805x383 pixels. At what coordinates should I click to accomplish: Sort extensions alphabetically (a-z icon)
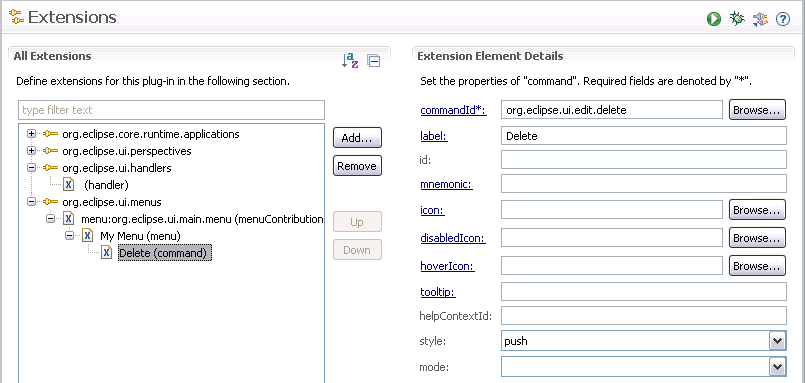pyautogui.click(x=350, y=61)
